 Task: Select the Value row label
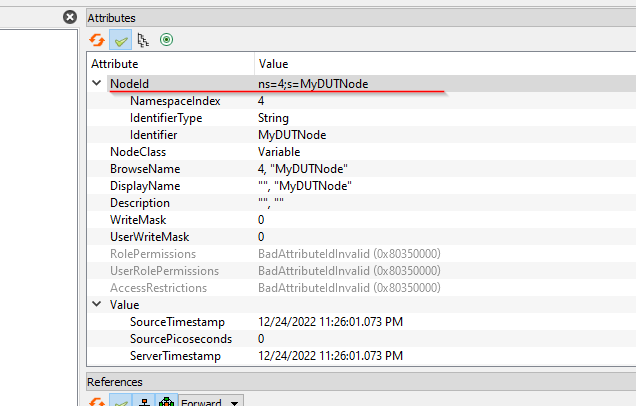pos(125,305)
